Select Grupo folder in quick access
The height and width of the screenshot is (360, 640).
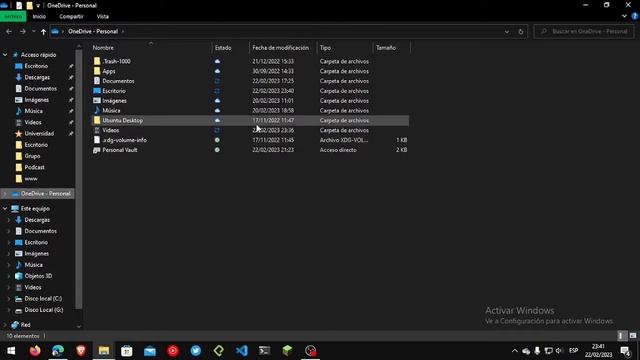tap(32, 156)
